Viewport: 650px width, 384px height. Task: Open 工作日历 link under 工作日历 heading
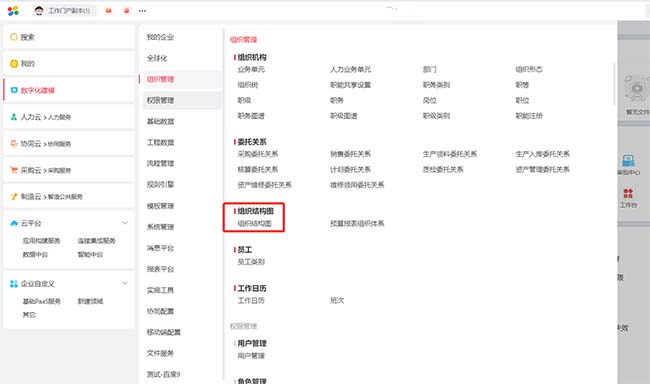pyautogui.click(x=251, y=300)
